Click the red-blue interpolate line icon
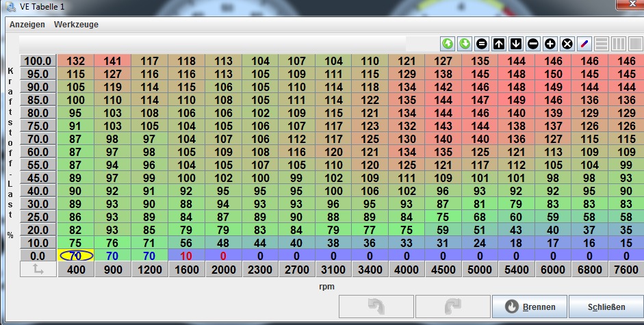This screenshot has width=644, height=325. click(x=584, y=44)
